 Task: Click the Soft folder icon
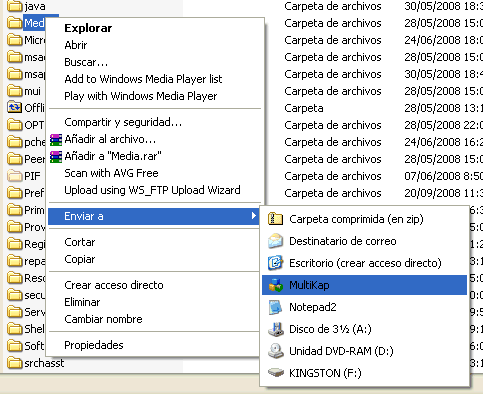(14, 346)
